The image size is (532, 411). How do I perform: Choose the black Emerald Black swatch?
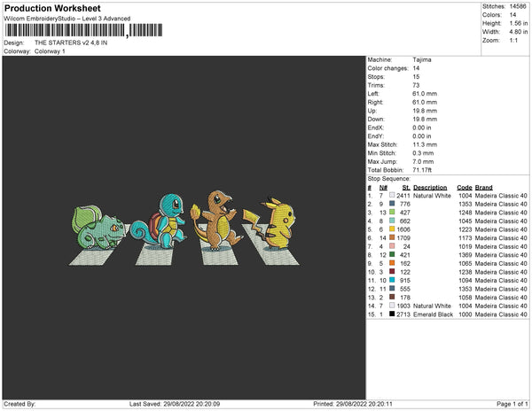[x=392, y=314]
